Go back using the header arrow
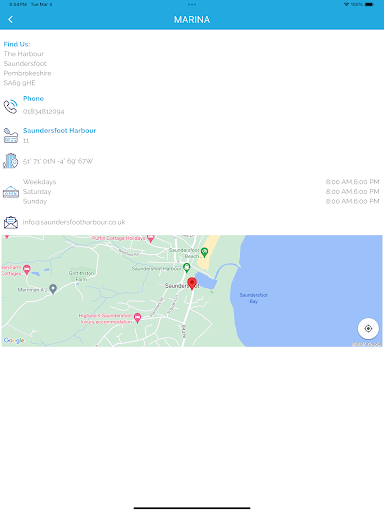384x512 pixels. tap(11, 20)
